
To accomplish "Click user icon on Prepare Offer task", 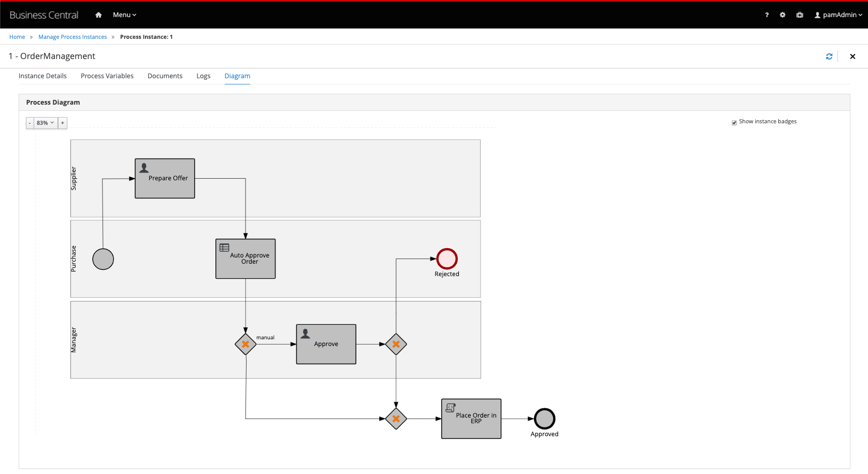I will coord(144,168).
